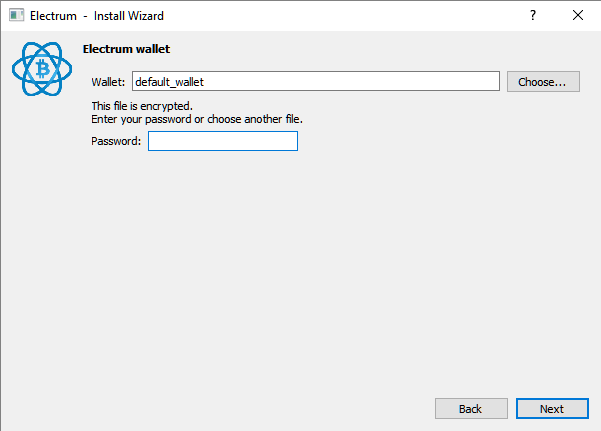Focus the Password input field
This screenshot has width=601, height=431.
tap(223, 141)
